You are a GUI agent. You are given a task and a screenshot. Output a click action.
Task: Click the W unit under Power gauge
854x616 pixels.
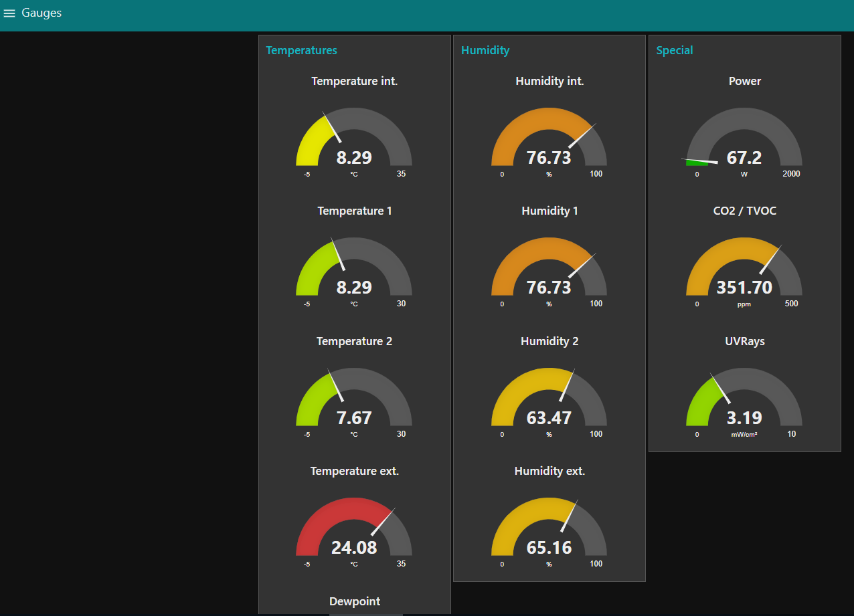[744, 174]
